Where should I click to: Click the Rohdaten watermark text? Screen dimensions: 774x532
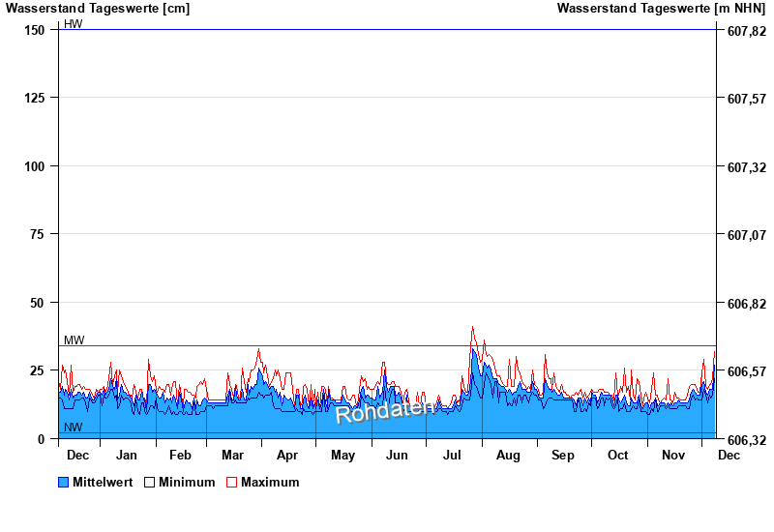pyautogui.click(x=386, y=410)
